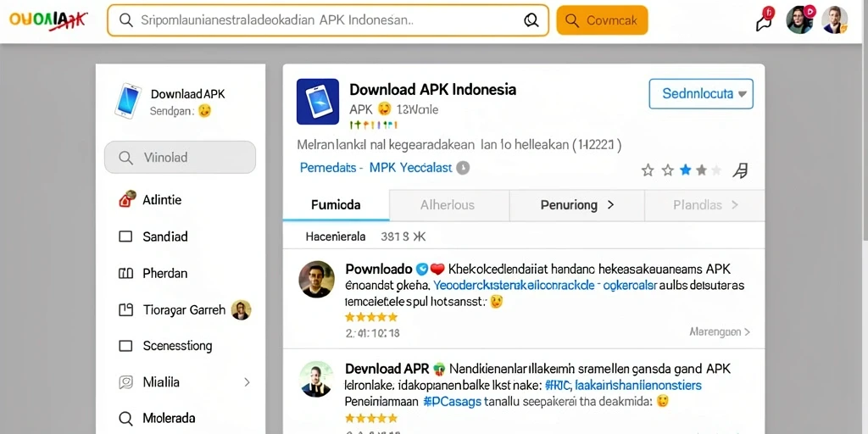The width and height of the screenshot is (868, 434).
Task: Click the book icon beside Pherdan
Action: tap(125, 273)
